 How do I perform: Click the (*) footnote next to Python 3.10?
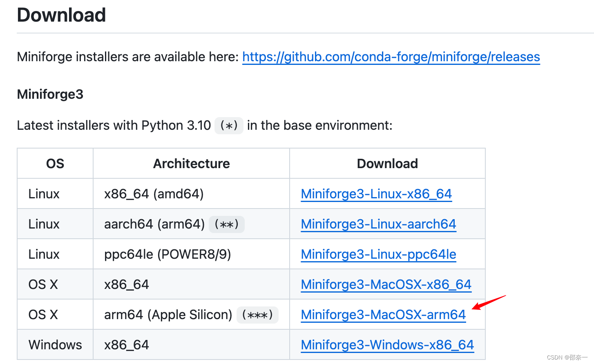pyautogui.click(x=229, y=125)
